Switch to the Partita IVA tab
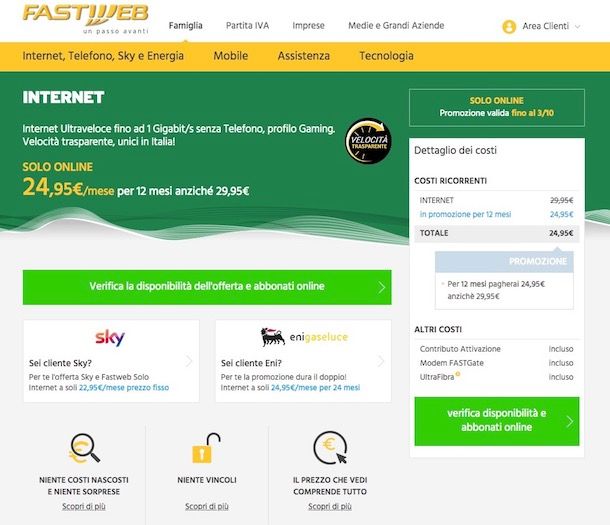This screenshot has width=610, height=525. 247,26
